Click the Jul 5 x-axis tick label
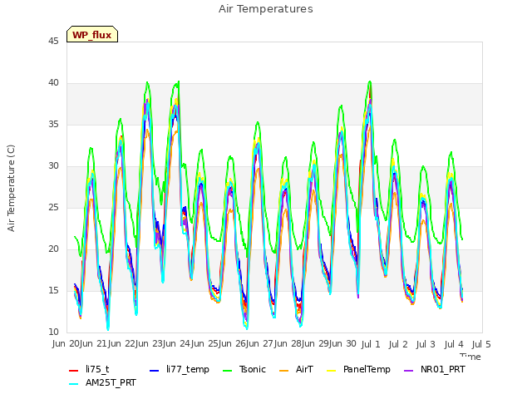The height and width of the screenshot is (399, 532). (x=481, y=344)
